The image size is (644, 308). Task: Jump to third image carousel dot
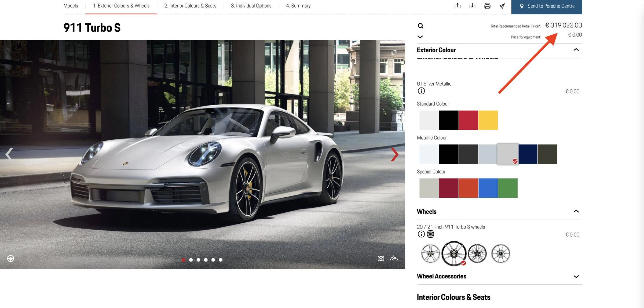pos(198,260)
